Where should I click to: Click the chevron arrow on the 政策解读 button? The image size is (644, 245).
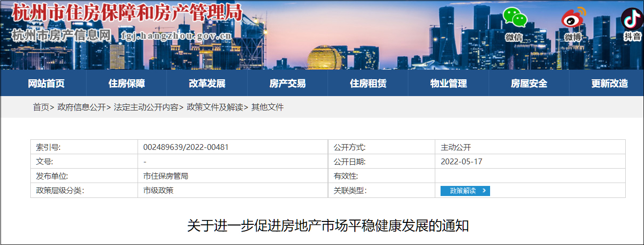point(484,191)
